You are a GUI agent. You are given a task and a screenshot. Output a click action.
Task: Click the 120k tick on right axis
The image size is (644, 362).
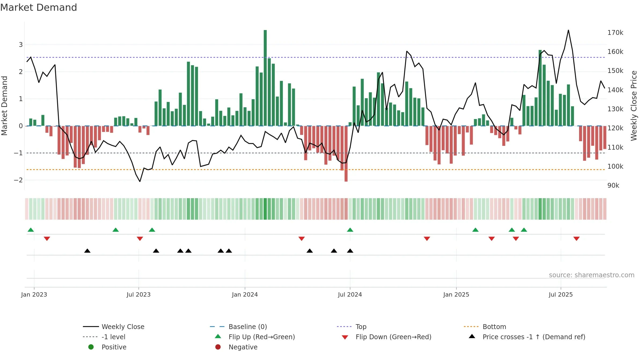click(616, 128)
